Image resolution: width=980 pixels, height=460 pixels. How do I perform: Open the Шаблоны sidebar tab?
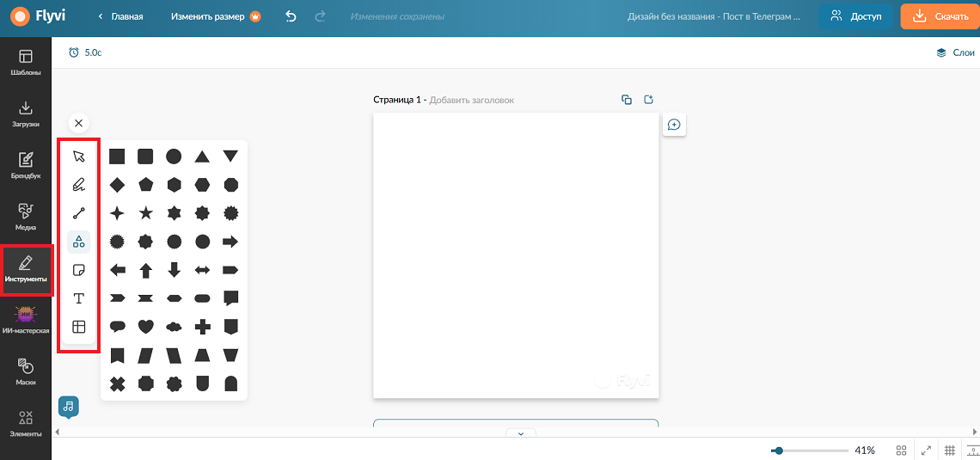(26, 63)
